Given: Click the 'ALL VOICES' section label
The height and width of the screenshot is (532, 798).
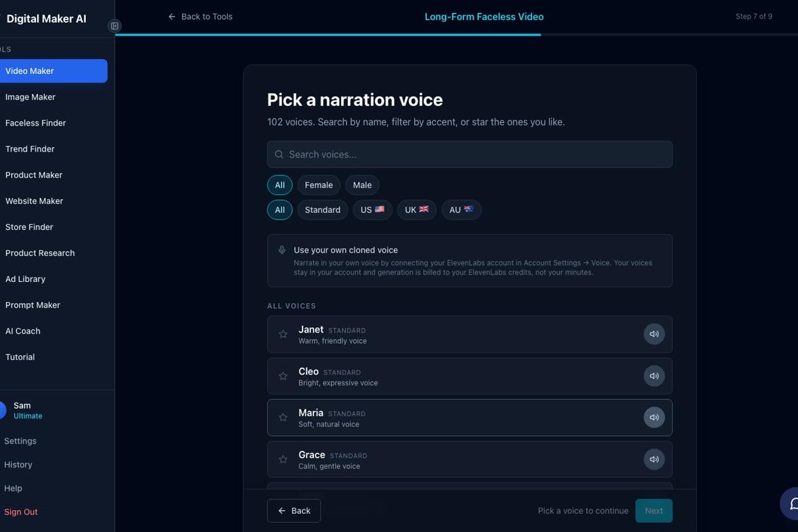Looking at the screenshot, I should (291, 306).
